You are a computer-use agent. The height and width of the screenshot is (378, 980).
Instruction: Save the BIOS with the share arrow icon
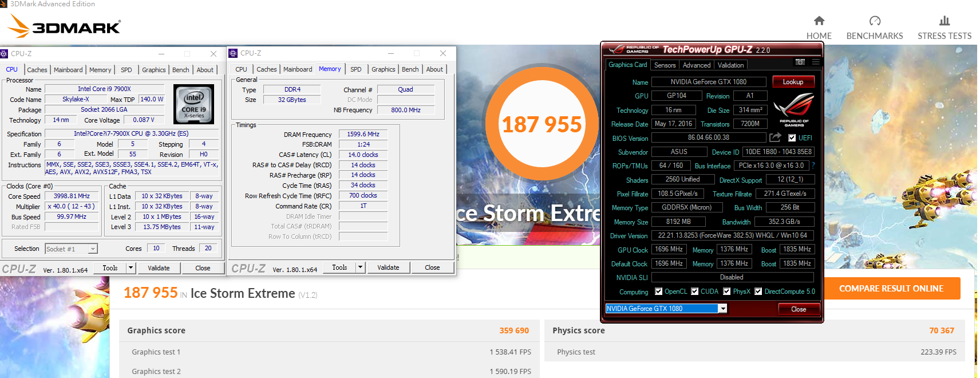point(775,137)
